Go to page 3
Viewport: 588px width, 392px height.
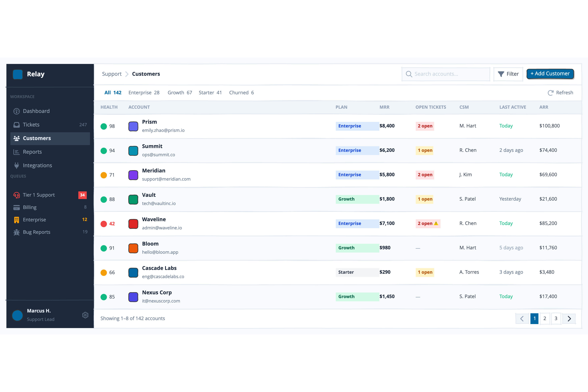tap(556, 318)
